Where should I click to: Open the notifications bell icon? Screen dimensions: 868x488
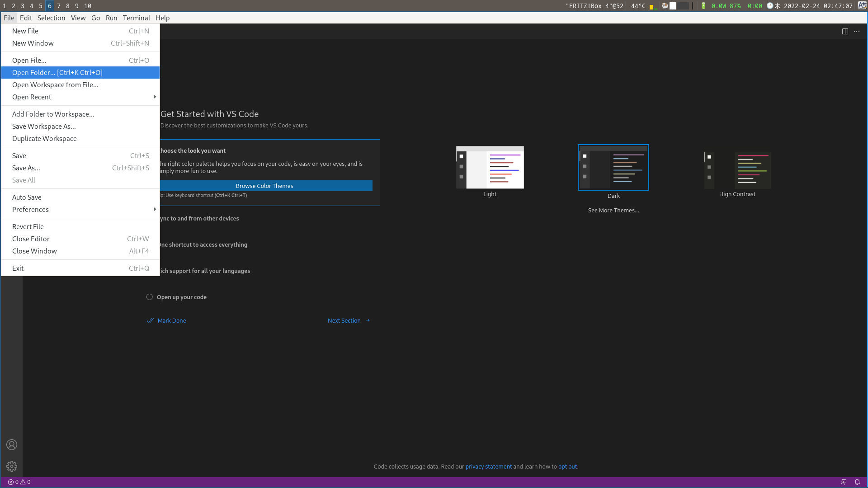[857, 482]
